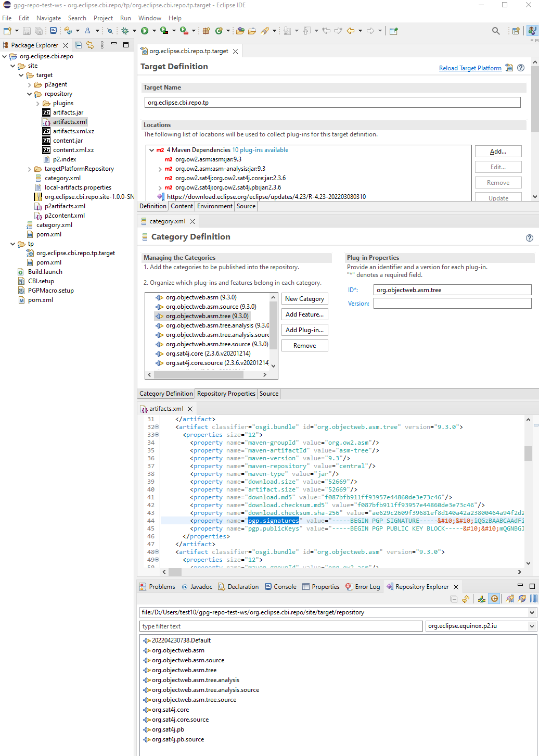
Task: Click the Add Feature... button
Action: click(305, 314)
